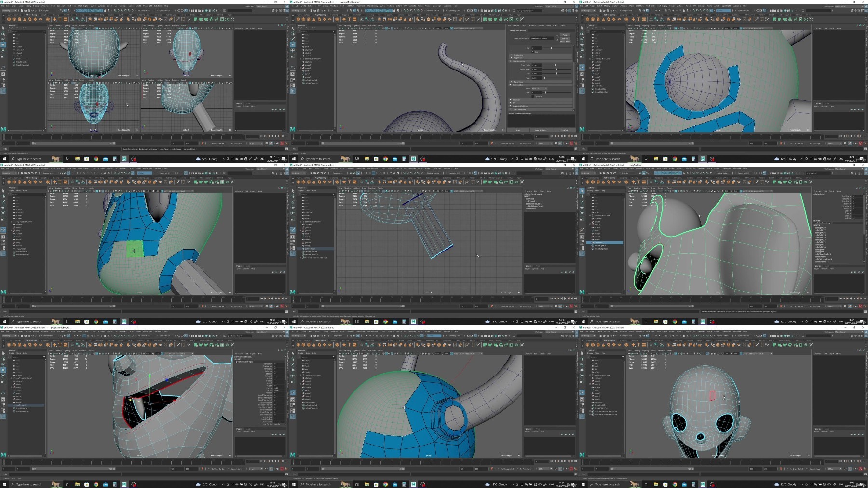Viewport: 868px width, 488px height.
Task: Pick Paint selection tool in blue eye-loop window
Action: [582, 39]
